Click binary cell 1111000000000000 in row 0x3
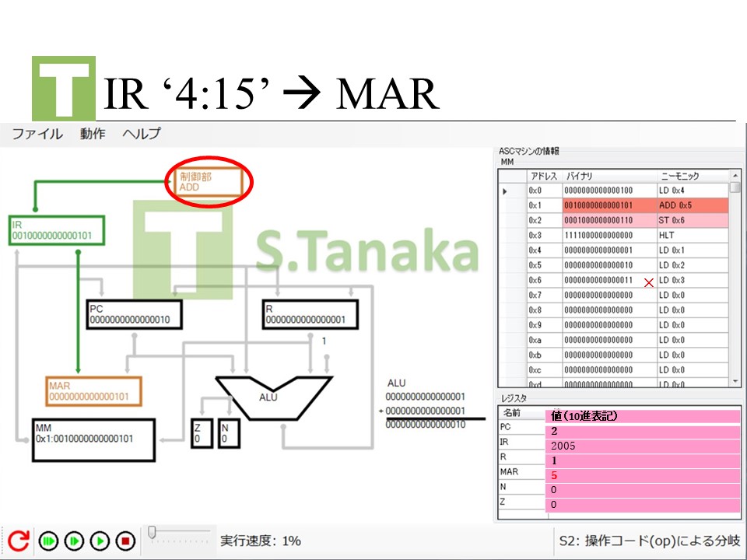Screen dimensions: 747x560 click(x=609, y=235)
